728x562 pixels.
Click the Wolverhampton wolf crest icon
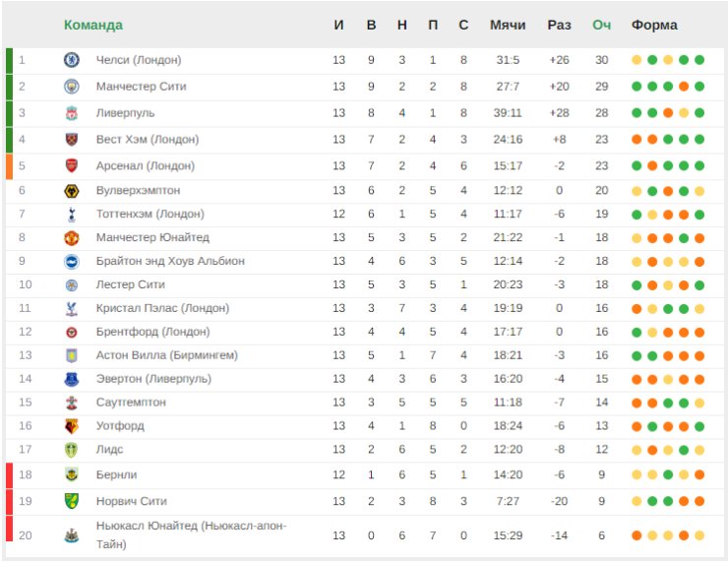pos(72,191)
